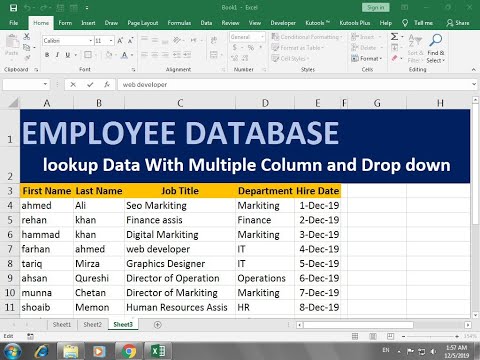Click the Cut scissors icon
Screen dimensions: 480x360
point(27,36)
